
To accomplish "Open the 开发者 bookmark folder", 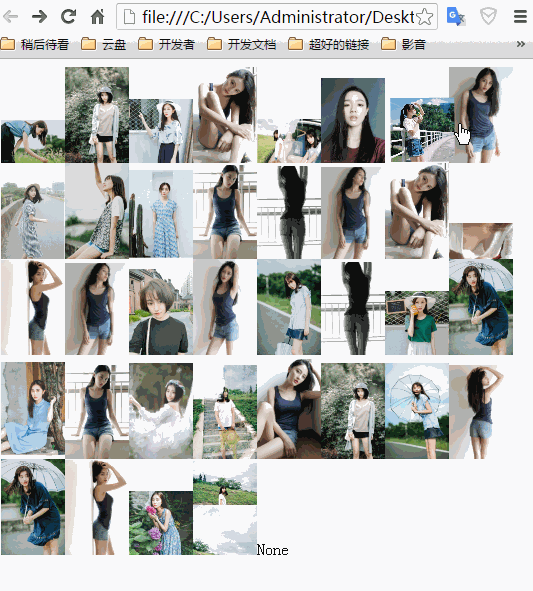I will [166, 44].
